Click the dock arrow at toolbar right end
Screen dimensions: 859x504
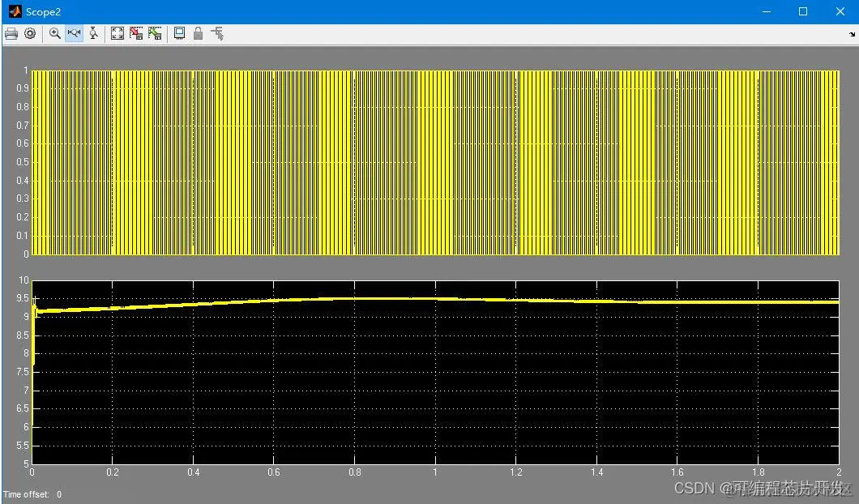tap(852, 34)
